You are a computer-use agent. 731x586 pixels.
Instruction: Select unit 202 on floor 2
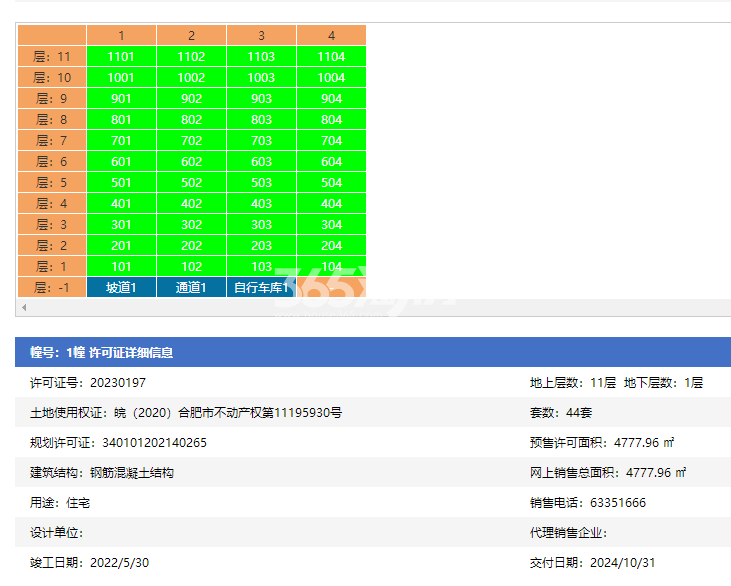(x=191, y=245)
